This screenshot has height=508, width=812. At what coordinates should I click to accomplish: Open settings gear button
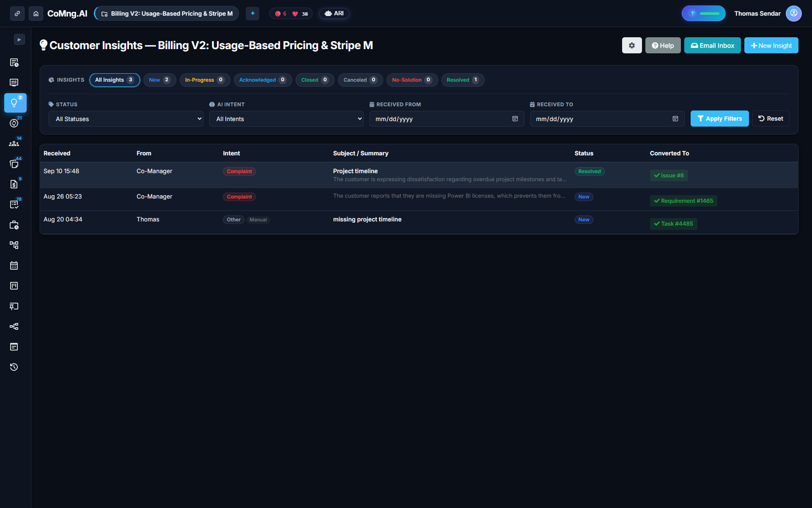click(x=632, y=45)
